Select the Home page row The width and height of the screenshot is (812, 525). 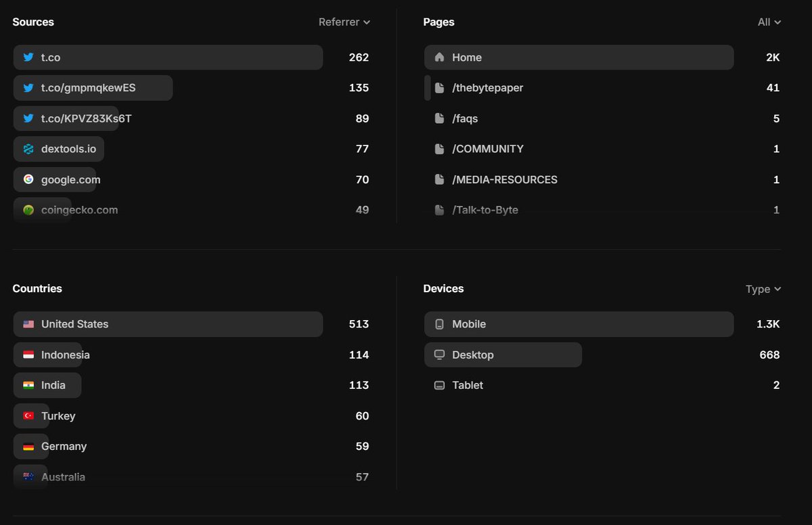tap(602, 58)
